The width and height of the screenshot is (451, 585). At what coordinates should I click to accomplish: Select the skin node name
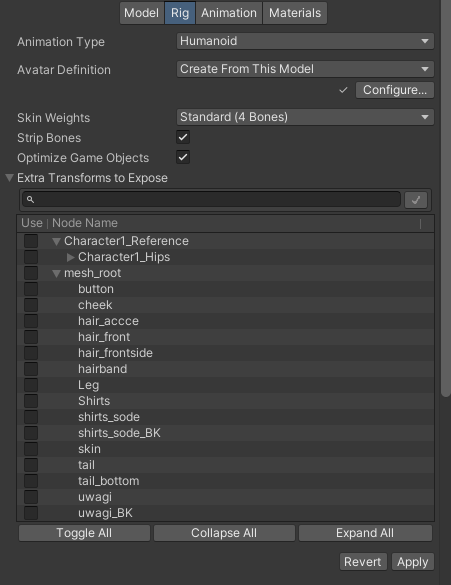(x=89, y=449)
